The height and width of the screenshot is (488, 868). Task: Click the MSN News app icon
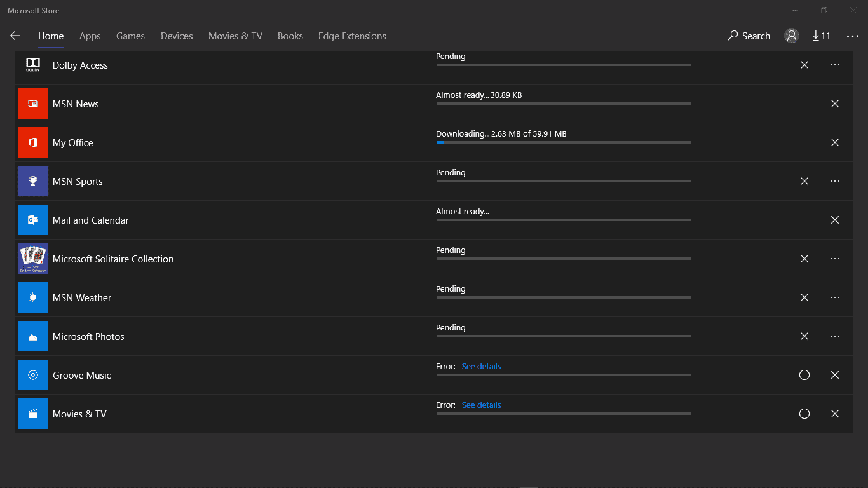tap(33, 104)
